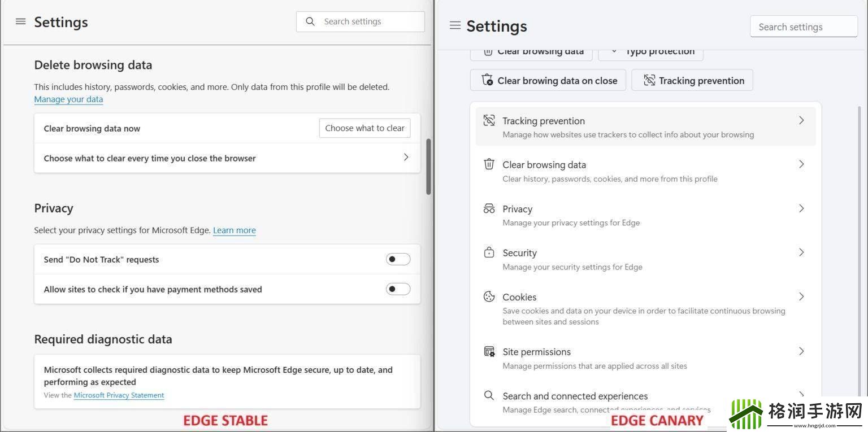868x432 pixels.
Task: Expand the Cookies row chevron
Action: click(801, 296)
